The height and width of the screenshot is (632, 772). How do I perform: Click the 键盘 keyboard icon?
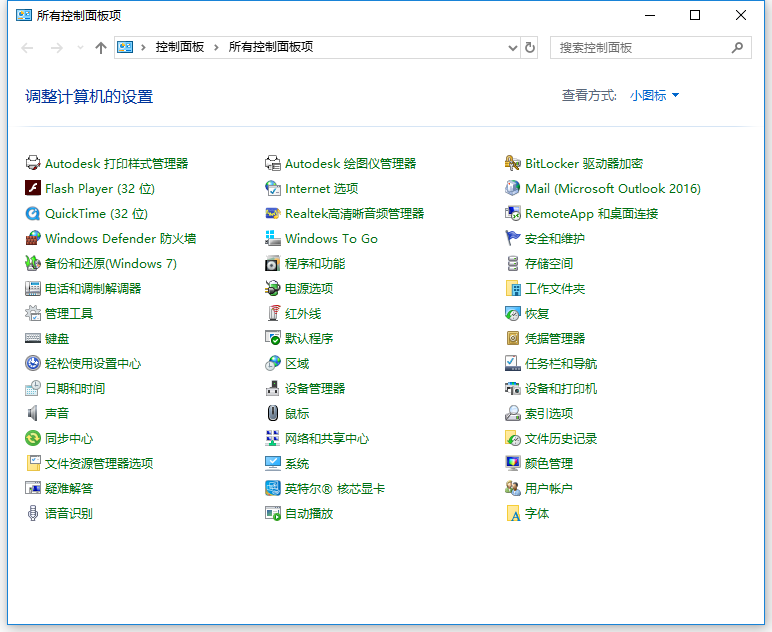tap(32, 338)
